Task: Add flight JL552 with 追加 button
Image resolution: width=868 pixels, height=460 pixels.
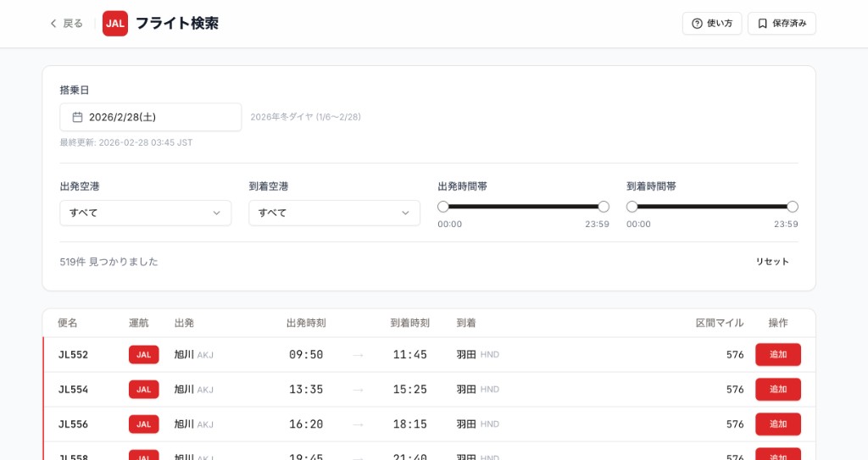Action: point(777,355)
